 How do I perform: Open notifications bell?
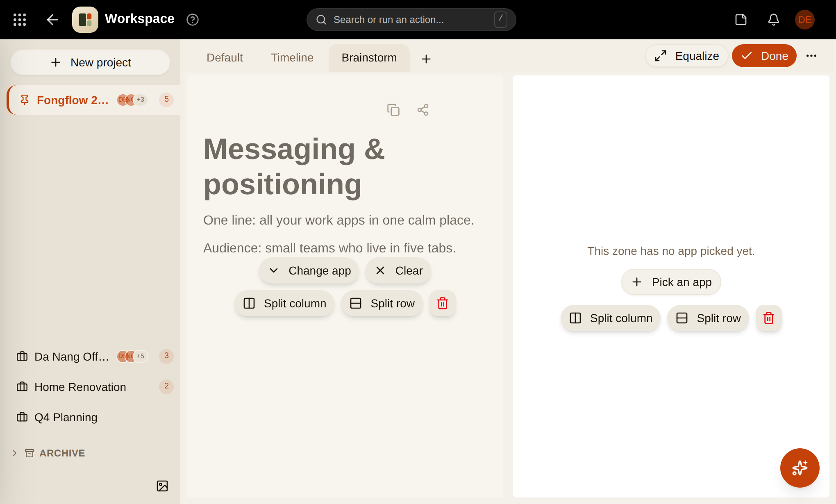pos(774,20)
